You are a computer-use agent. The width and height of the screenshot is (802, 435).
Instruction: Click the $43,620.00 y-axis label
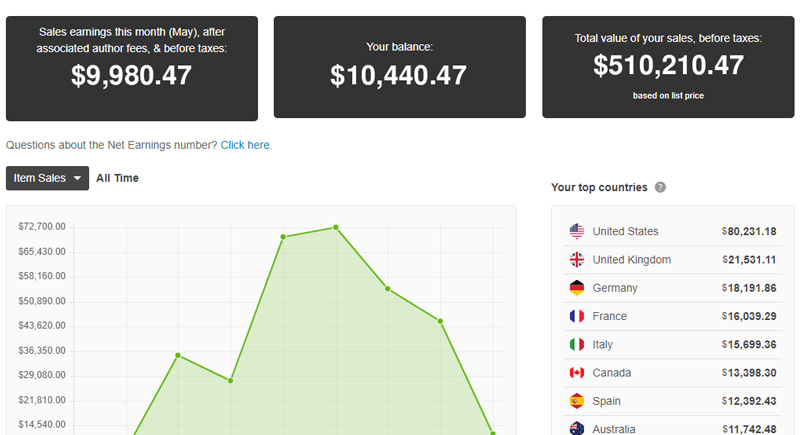(x=42, y=325)
